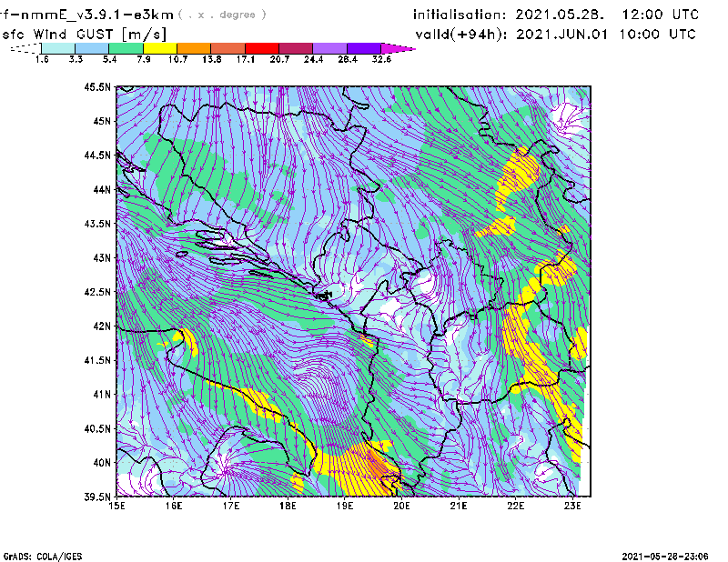Click the legend value '10.7'
Screen dimensions: 728x562
click(x=177, y=59)
